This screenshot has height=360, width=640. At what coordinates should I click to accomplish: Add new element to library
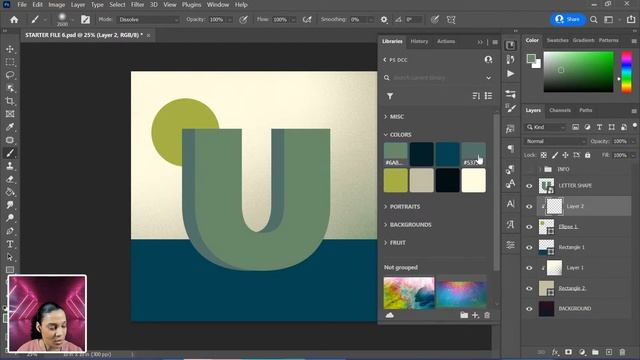coord(475,315)
